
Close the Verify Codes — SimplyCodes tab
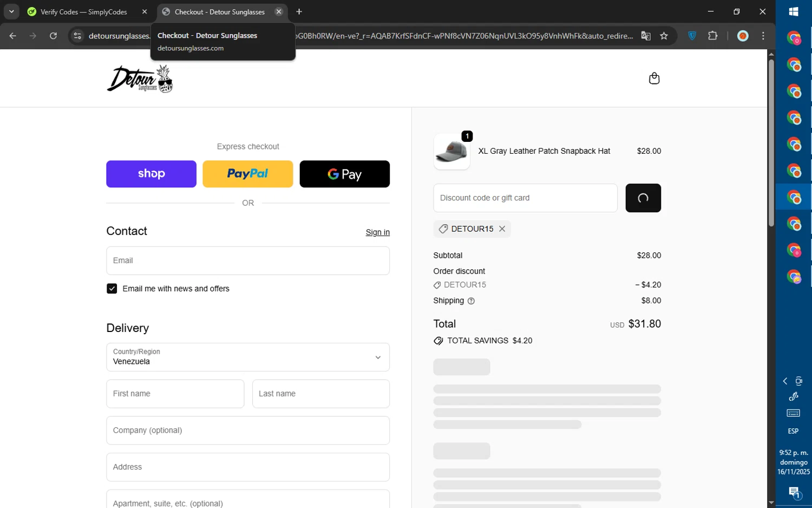(145, 12)
